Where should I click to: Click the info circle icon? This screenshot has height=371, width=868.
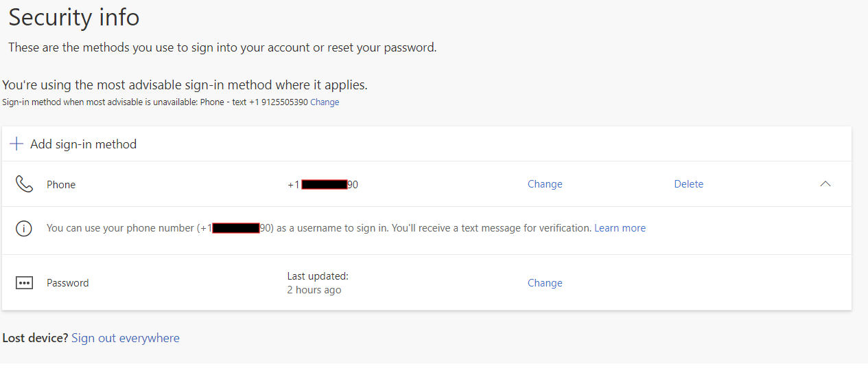coord(24,229)
